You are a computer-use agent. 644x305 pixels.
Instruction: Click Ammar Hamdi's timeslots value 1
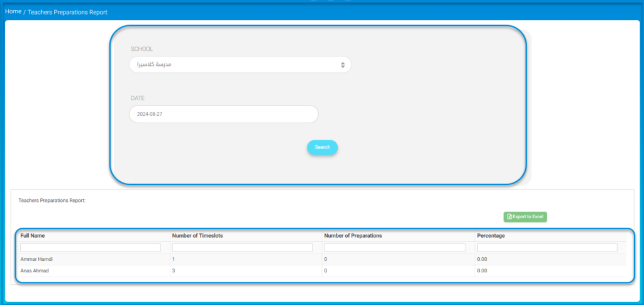(x=174, y=260)
